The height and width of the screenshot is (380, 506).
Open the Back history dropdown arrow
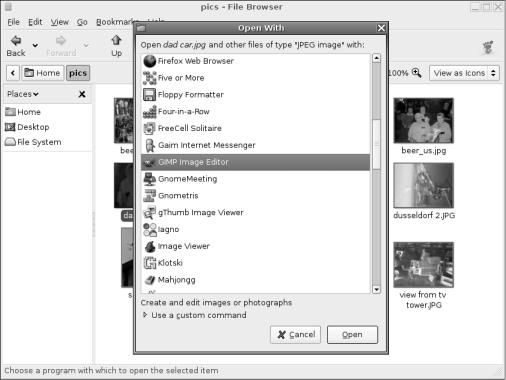(35, 45)
